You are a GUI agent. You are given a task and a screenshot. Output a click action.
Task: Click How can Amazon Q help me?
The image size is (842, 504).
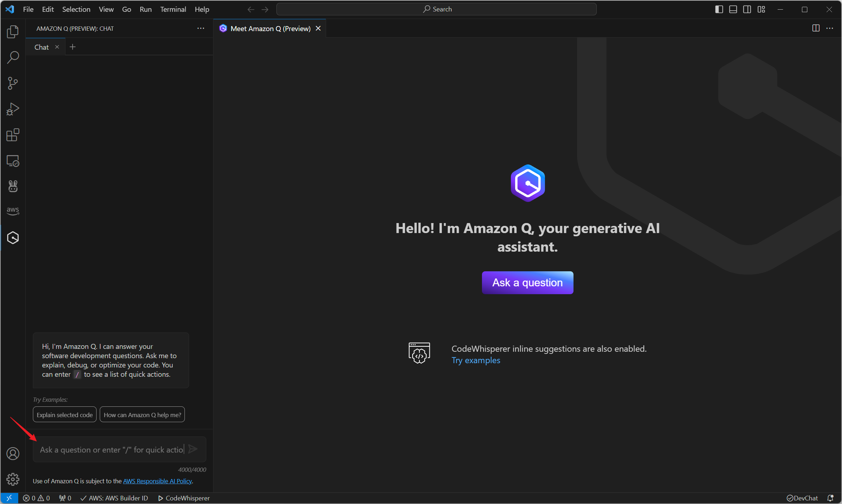(142, 415)
